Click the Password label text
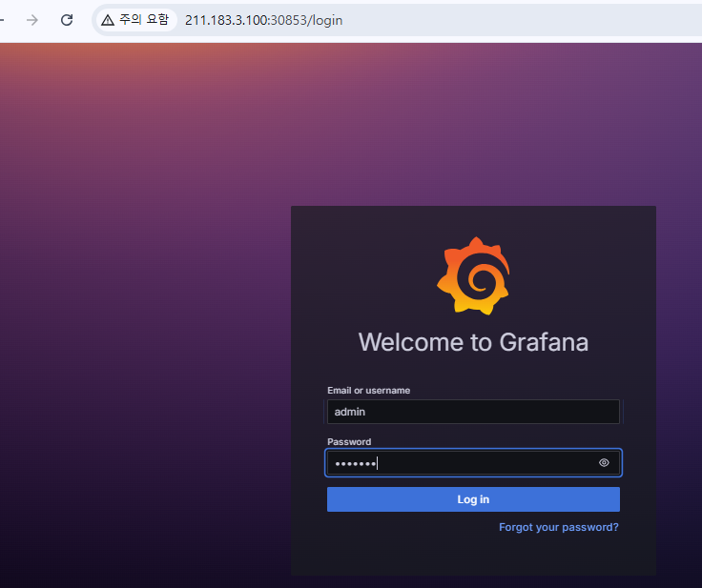The height and width of the screenshot is (588, 702). tap(349, 441)
